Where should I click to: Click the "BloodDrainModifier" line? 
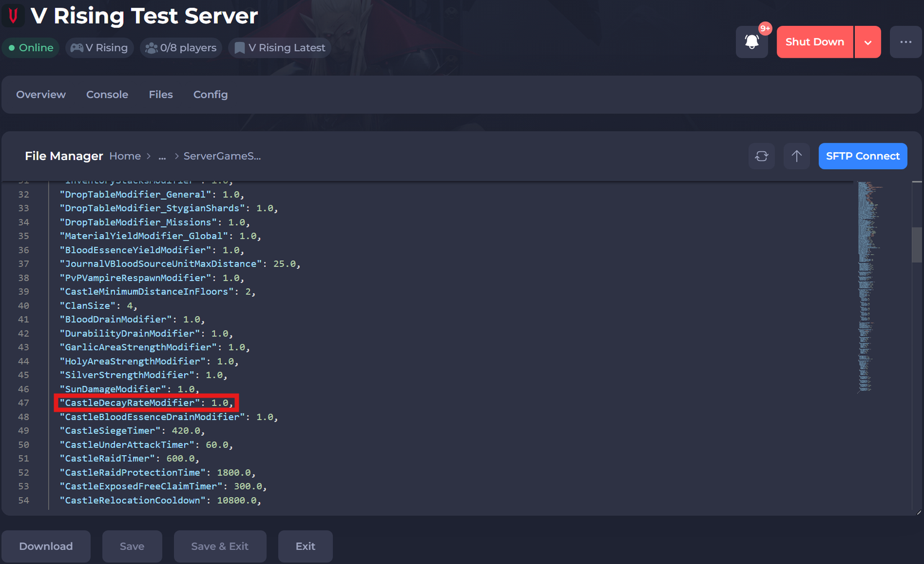pyautogui.click(x=132, y=319)
